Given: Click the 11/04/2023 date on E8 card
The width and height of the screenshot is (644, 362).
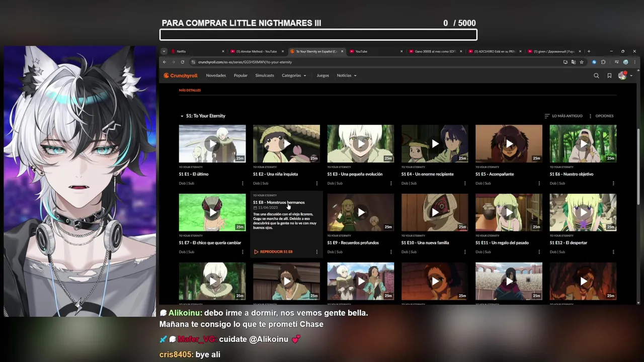Looking at the screenshot, I should (x=268, y=208).
